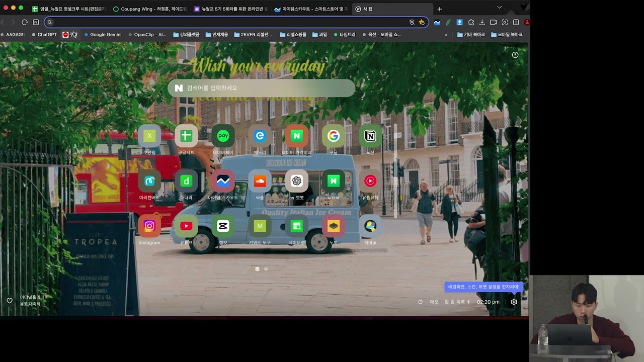Viewport: 644px width, 362px height.
Task: Click the Naver 검색어를 입력하세요 search field
Action: pyautogui.click(x=261, y=88)
